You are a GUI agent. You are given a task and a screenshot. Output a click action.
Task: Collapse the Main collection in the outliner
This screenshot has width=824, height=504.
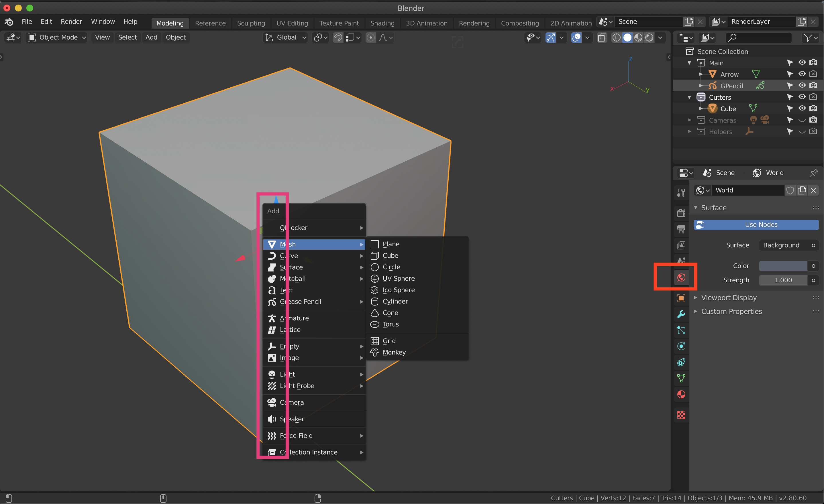tap(689, 63)
